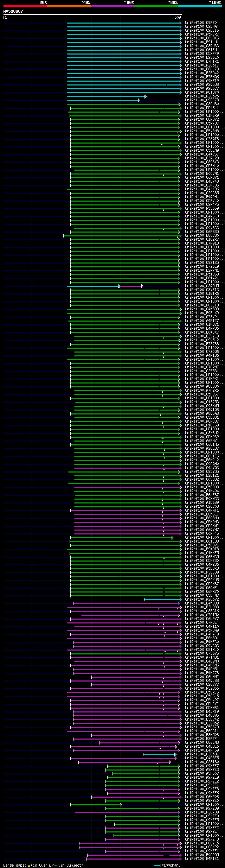
Task: Select the UniRef100_P53659 label
Action: click(202, 209)
